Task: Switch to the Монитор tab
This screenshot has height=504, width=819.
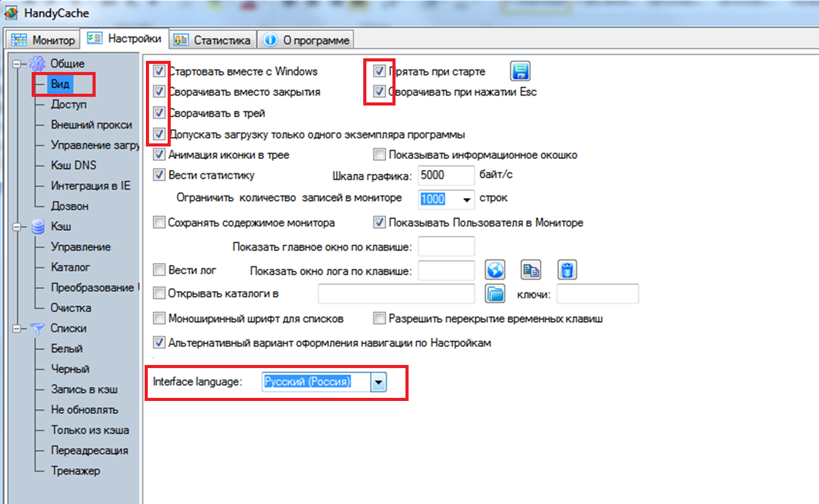Action: [43, 40]
